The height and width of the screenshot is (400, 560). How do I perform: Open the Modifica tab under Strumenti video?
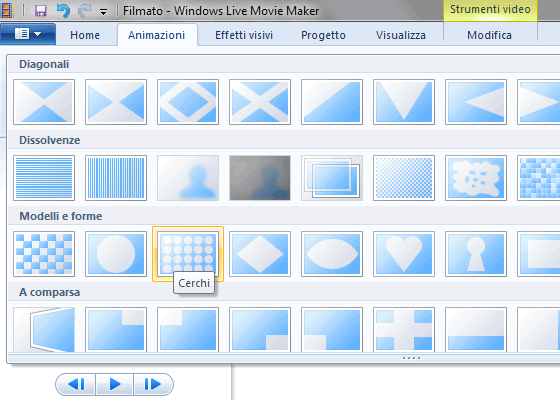click(489, 35)
